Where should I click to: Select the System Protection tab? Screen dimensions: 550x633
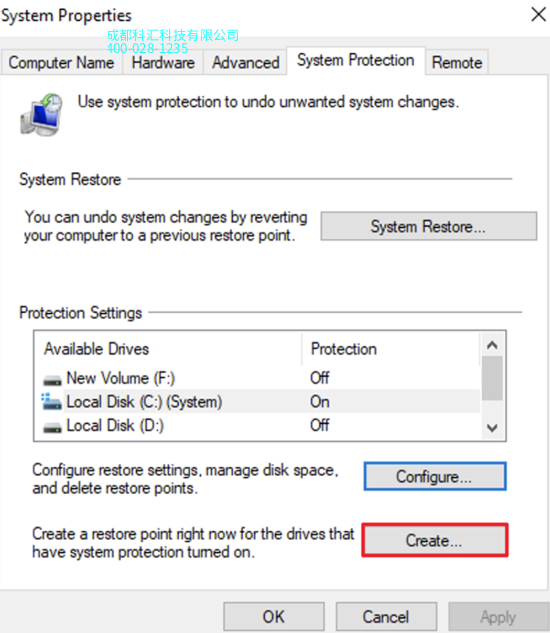coord(356,61)
